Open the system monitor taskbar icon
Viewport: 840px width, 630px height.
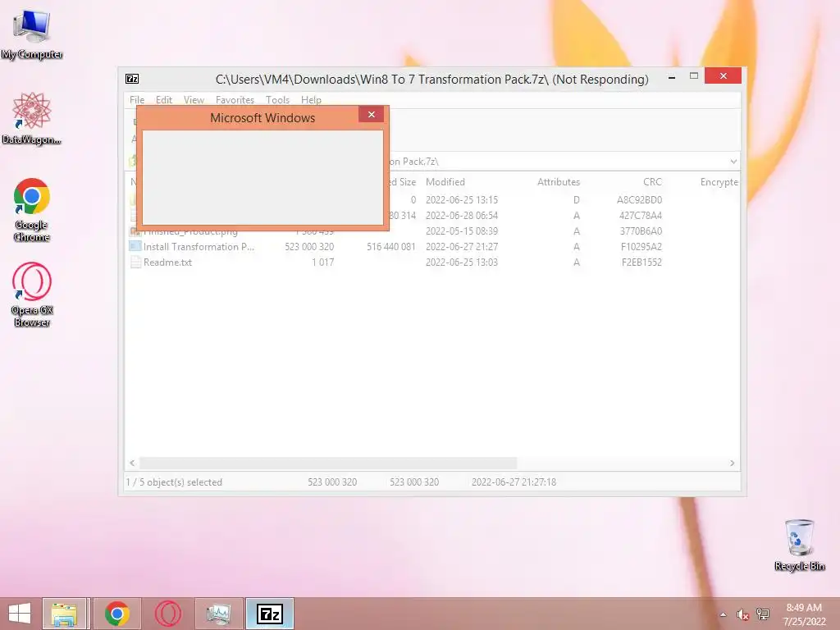click(218, 614)
